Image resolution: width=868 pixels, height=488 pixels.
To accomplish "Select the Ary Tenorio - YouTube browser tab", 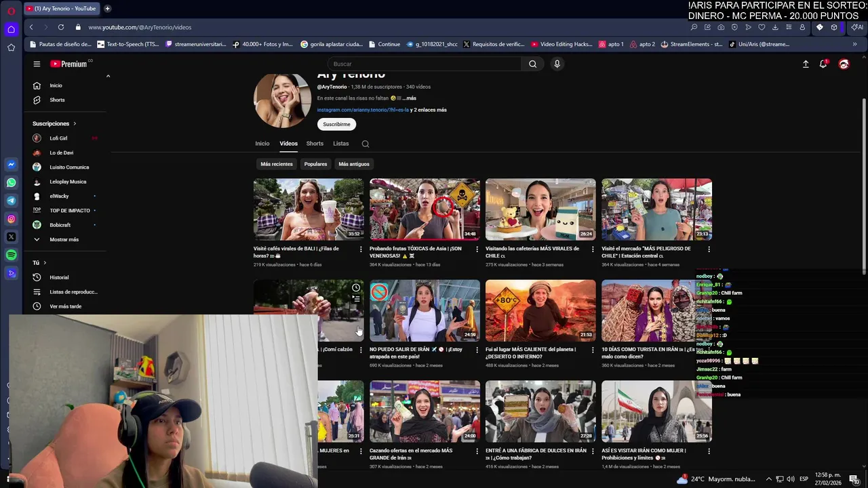I will click(x=62, y=9).
